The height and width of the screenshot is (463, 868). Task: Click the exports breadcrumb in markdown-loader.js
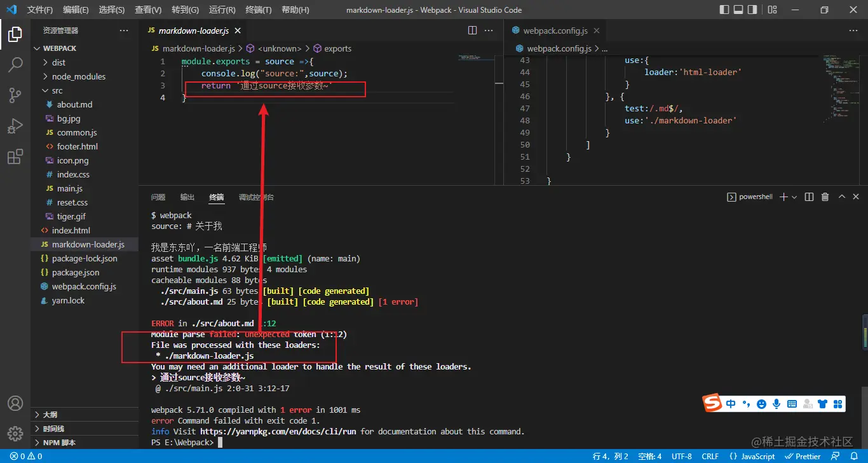click(332, 48)
